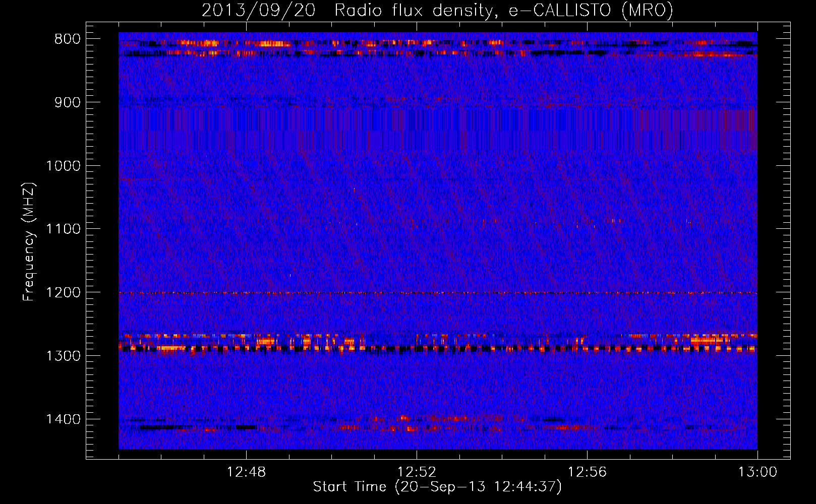Image resolution: width=816 pixels, height=504 pixels.
Task: Click the 'Frequency (MHZ)' axis label
Action: click(29, 242)
